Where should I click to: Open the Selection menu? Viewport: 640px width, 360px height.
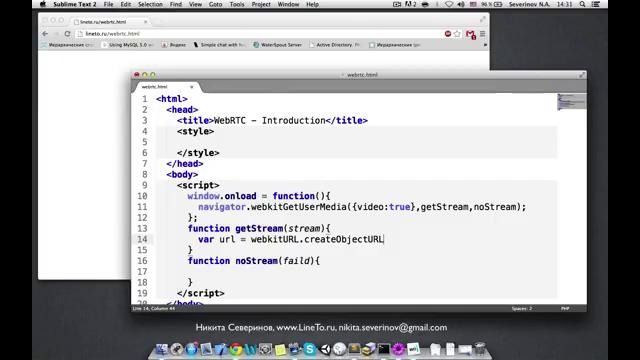click(x=150, y=4)
